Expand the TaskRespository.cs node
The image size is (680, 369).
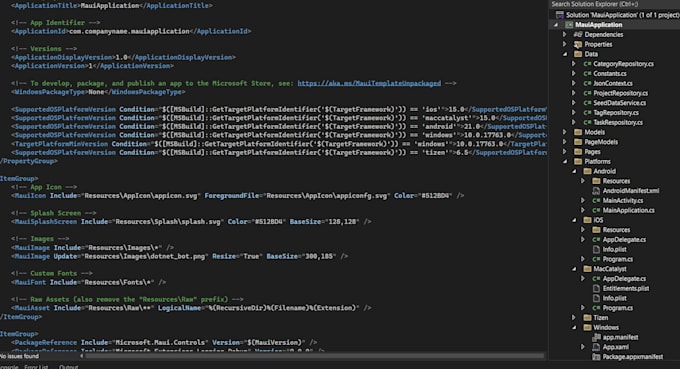pos(574,122)
